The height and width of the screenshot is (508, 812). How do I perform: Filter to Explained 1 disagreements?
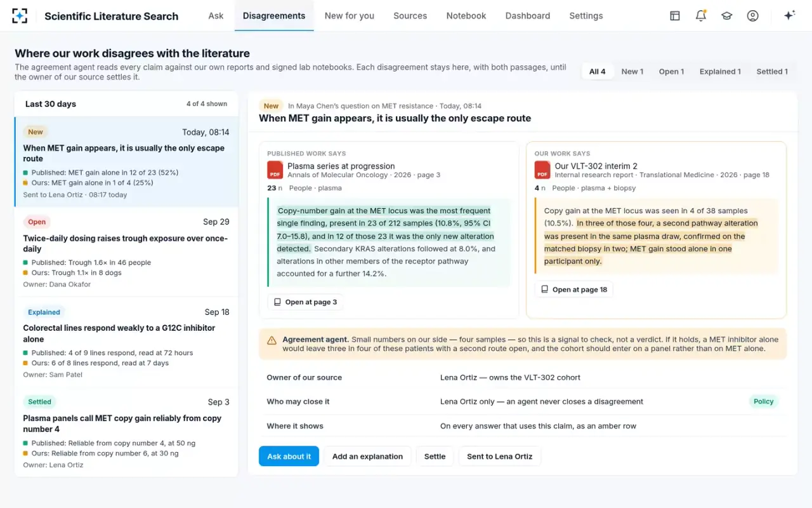pyautogui.click(x=720, y=72)
